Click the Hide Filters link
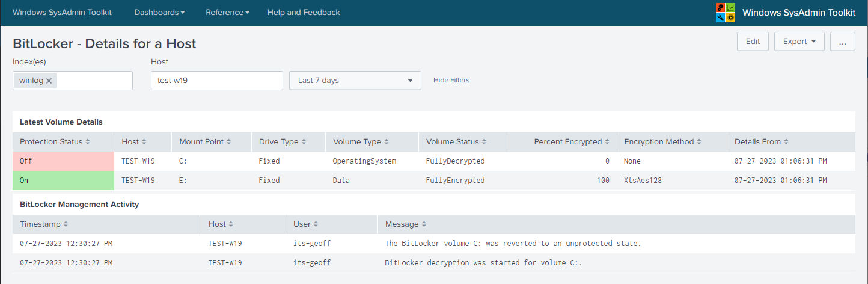 pos(451,81)
